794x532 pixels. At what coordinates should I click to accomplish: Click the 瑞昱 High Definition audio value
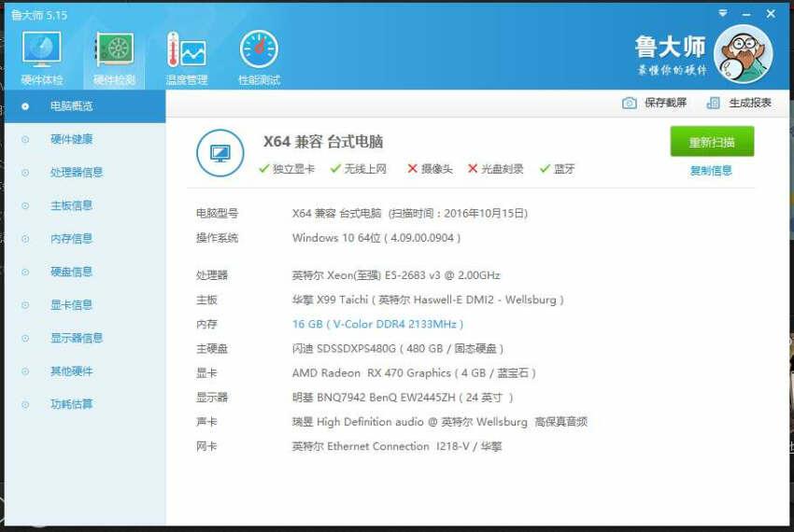[x=440, y=422]
